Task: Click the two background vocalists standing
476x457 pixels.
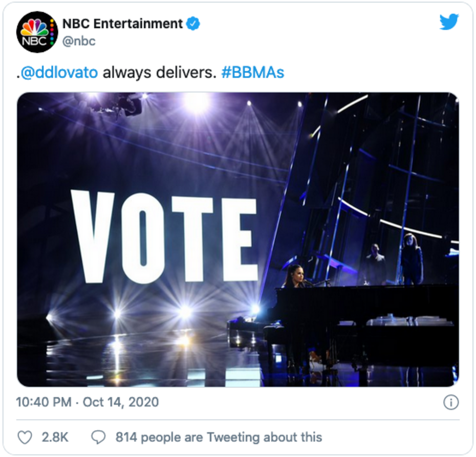Action: coord(394,260)
